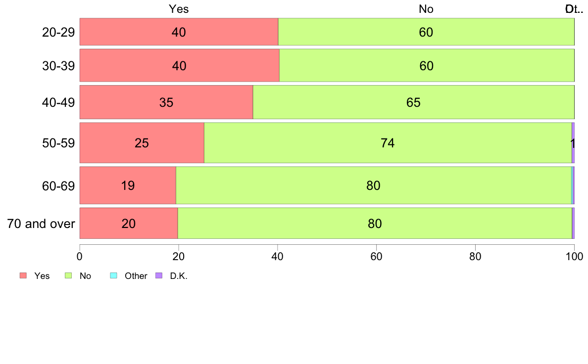This screenshot has width=588, height=364.
Task: Select the 74 No segment for 50-59
Action: click(x=388, y=143)
